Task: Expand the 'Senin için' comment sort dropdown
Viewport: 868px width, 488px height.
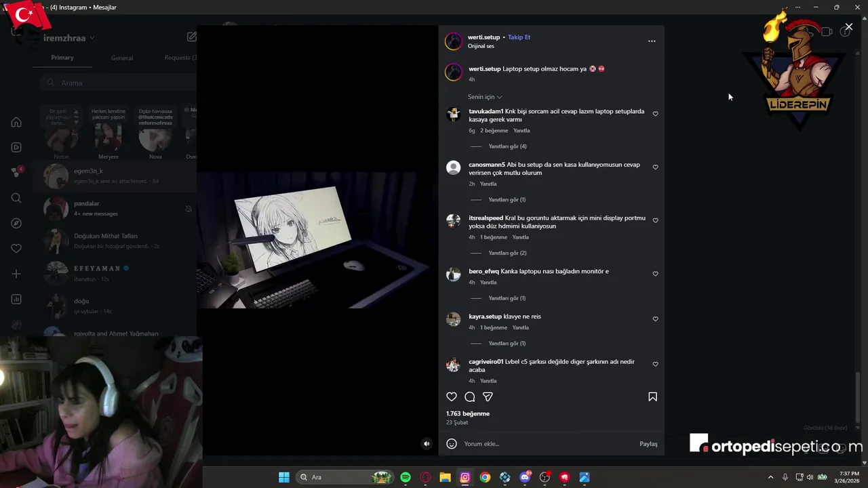Action: pyautogui.click(x=485, y=97)
